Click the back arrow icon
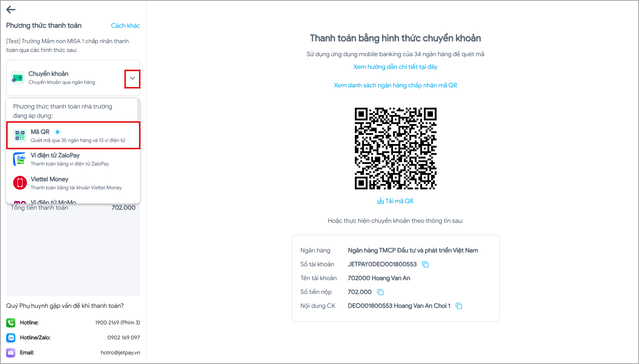The height and width of the screenshot is (364, 639). pyautogui.click(x=11, y=10)
